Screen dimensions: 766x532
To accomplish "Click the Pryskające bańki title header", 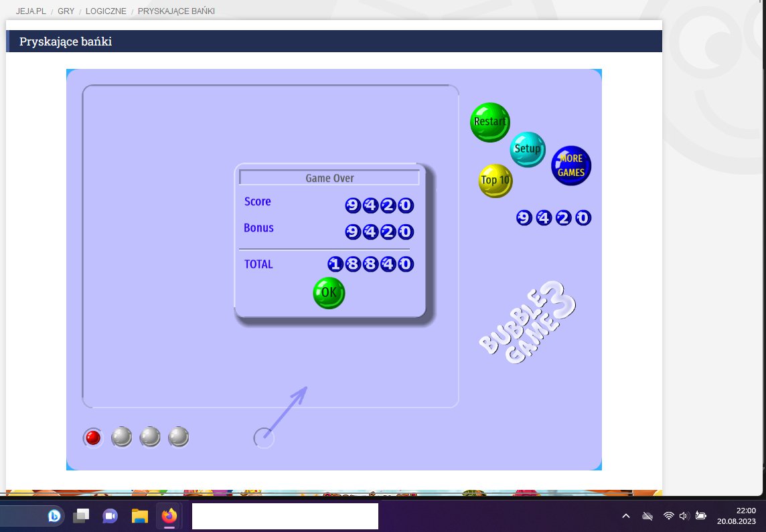I will coord(66,41).
